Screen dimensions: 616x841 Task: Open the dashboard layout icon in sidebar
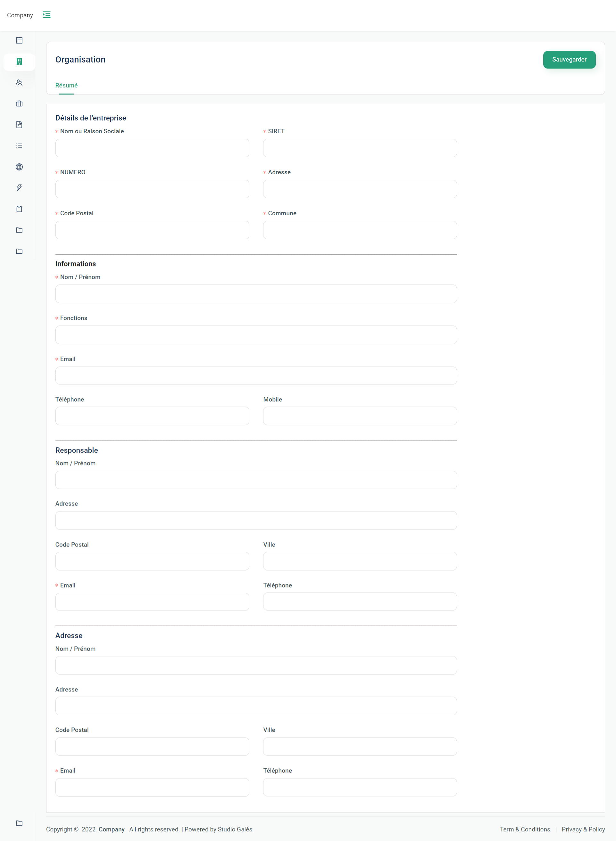(19, 40)
